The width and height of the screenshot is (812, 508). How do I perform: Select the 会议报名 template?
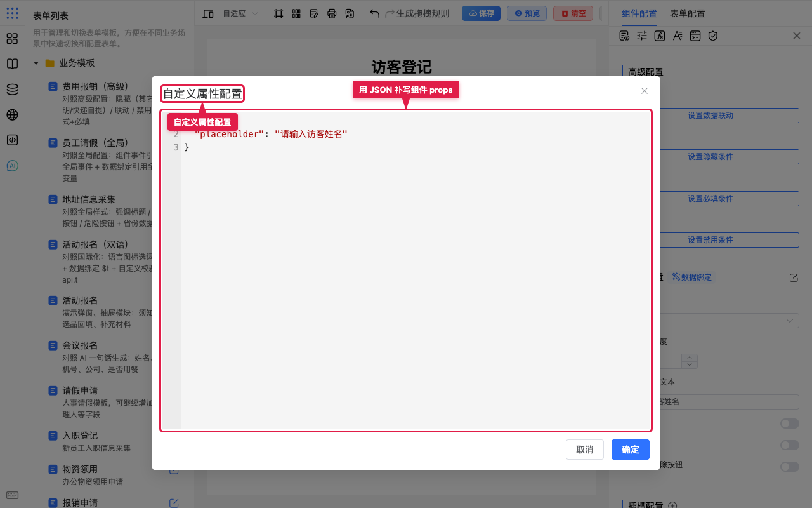click(80, 345)
